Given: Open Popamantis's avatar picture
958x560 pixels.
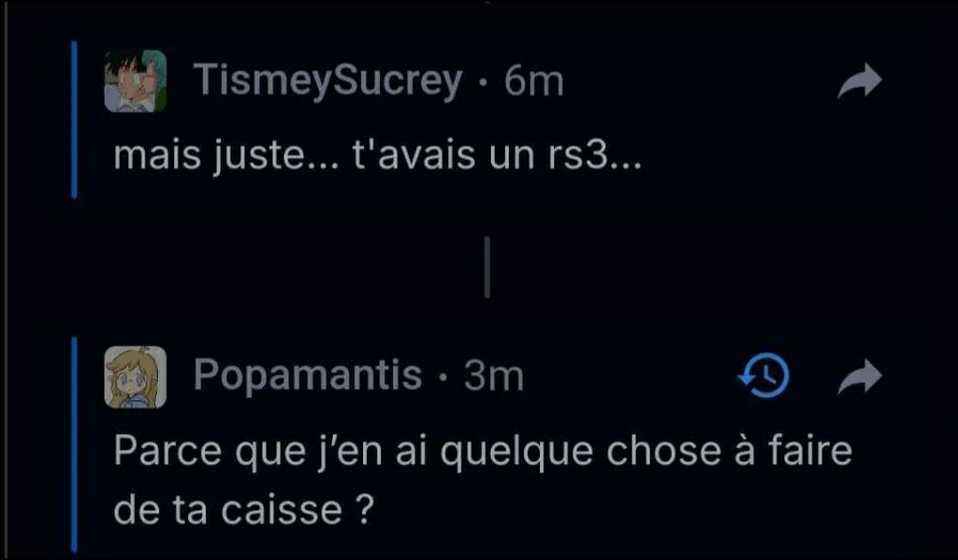Looking at the screenshot, I should [x=135, y=377].
